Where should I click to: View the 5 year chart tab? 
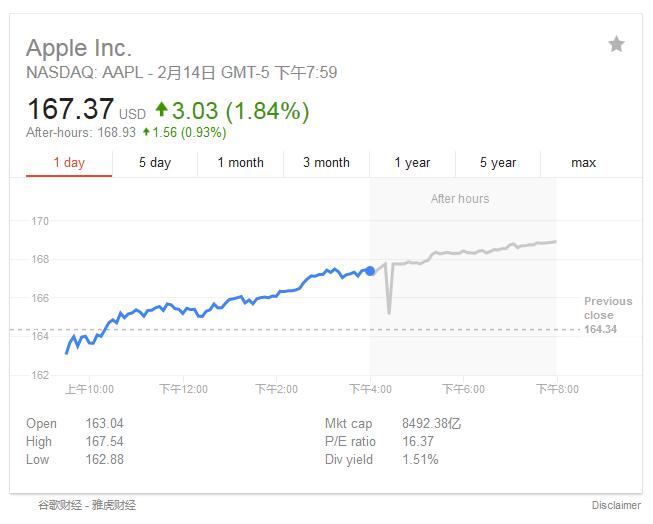497,163
